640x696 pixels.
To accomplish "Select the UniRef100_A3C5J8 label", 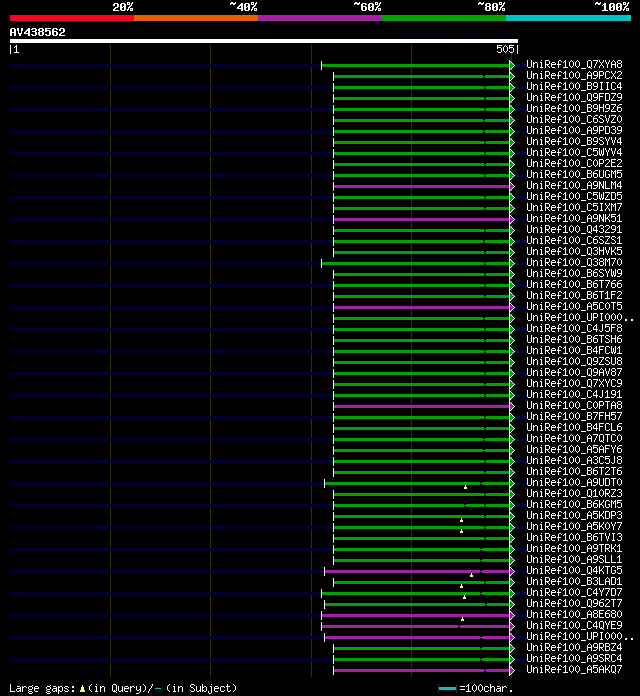I will pos(574,460).
